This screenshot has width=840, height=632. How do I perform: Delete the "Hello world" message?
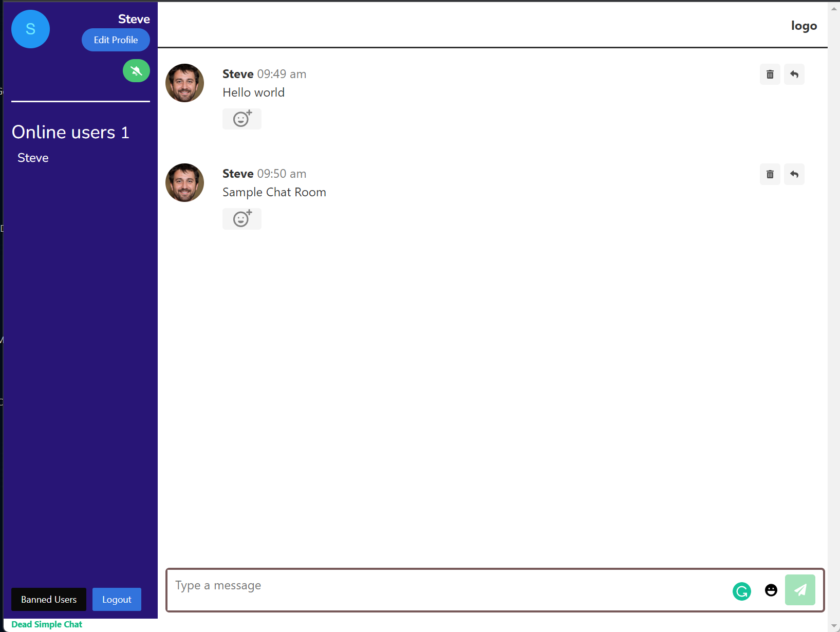[770, 75]
